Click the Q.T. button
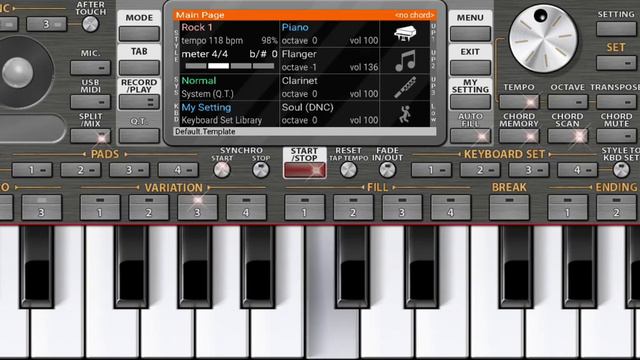The image size is (640, 360). tap(139, 136)
